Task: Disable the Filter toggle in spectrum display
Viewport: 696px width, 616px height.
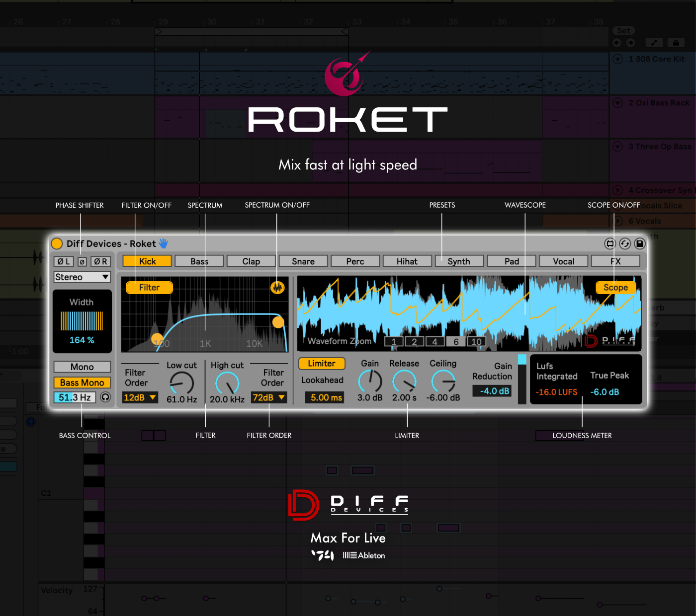Action: pos(149,287)
